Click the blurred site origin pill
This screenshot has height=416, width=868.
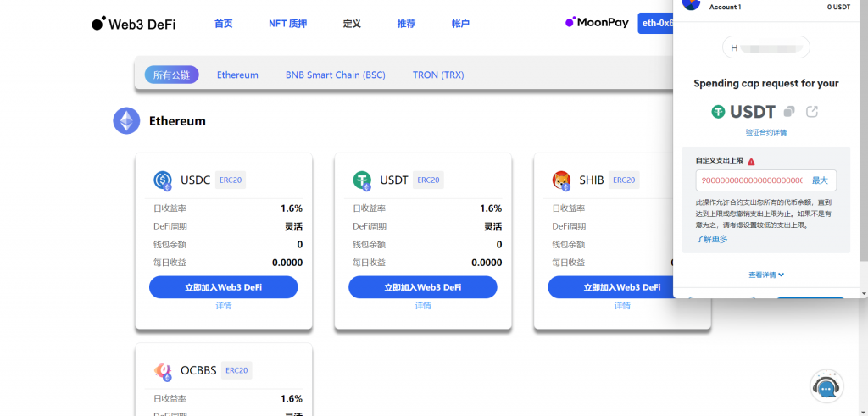(766, 47)
